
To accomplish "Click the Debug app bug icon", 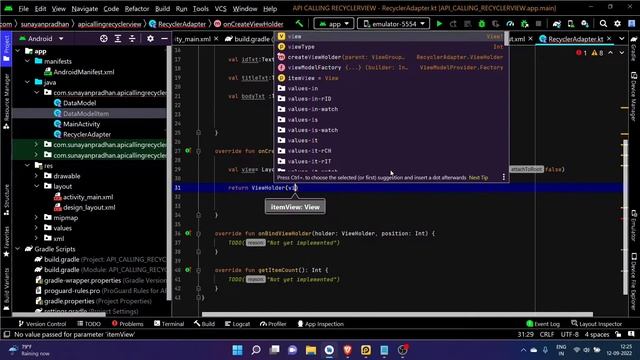I will (x=482, y=24).
